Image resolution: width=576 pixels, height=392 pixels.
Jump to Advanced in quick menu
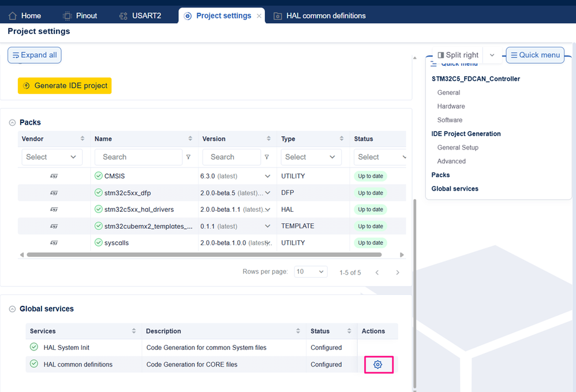(x=451, y=161)
